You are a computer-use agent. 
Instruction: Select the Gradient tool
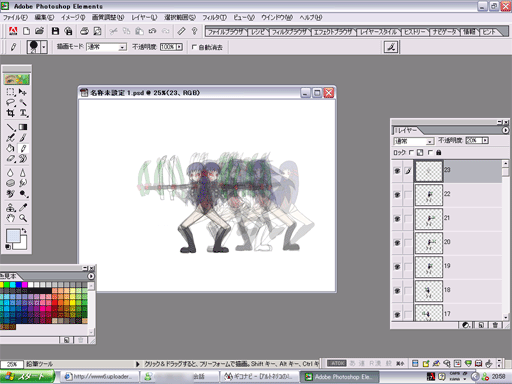click(23, 127)
